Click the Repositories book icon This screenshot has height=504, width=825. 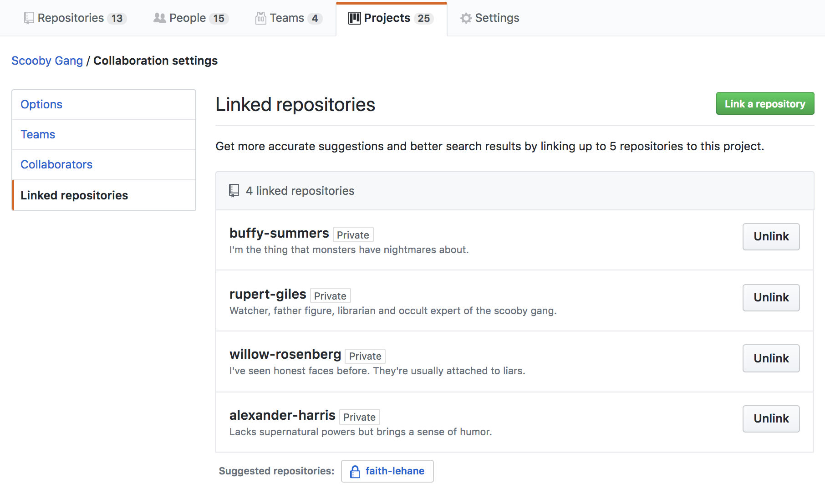point(29,18)
